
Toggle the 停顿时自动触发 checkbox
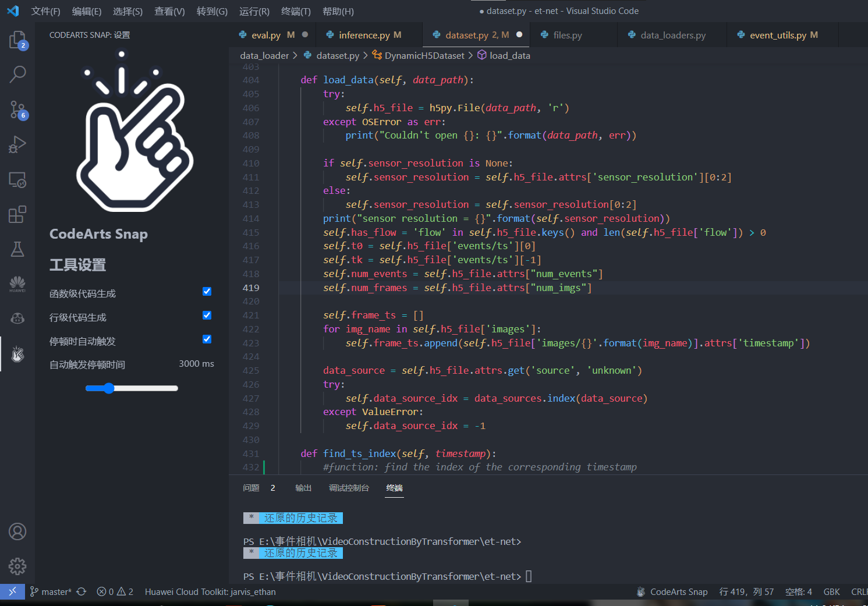[207, 339]
